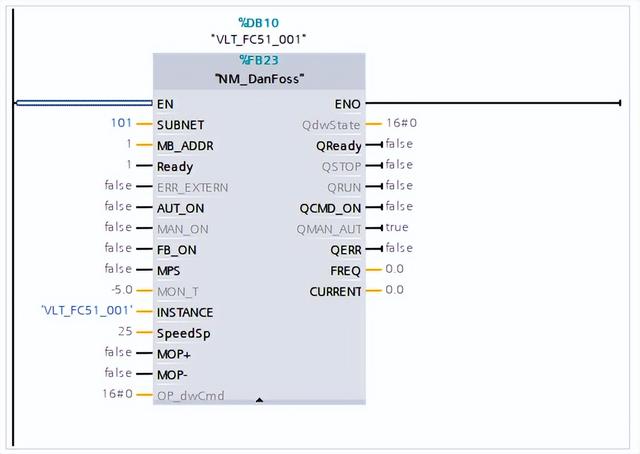Expand the block's collapsed parameter arrow
The width and height of the screenshot is (640, 454).
tap(259, 400)
